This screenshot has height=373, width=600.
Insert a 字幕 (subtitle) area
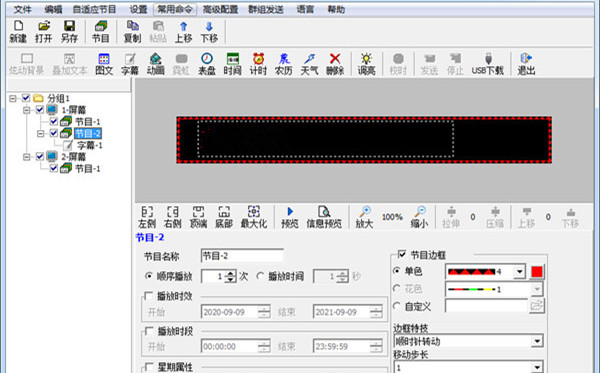tap(130, 64)
